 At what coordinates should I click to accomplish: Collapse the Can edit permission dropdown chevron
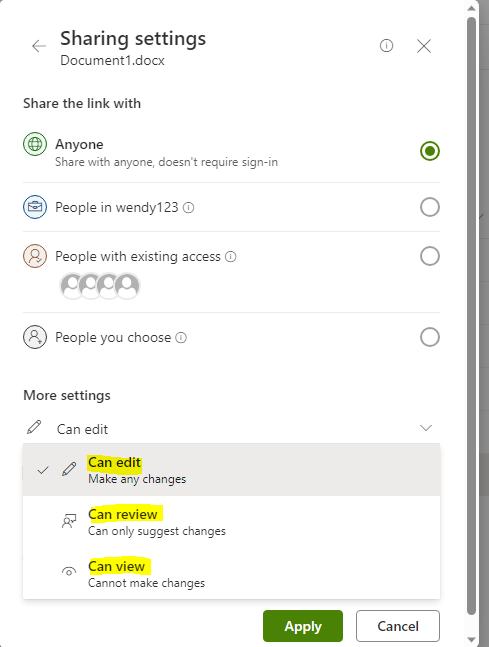426,428
